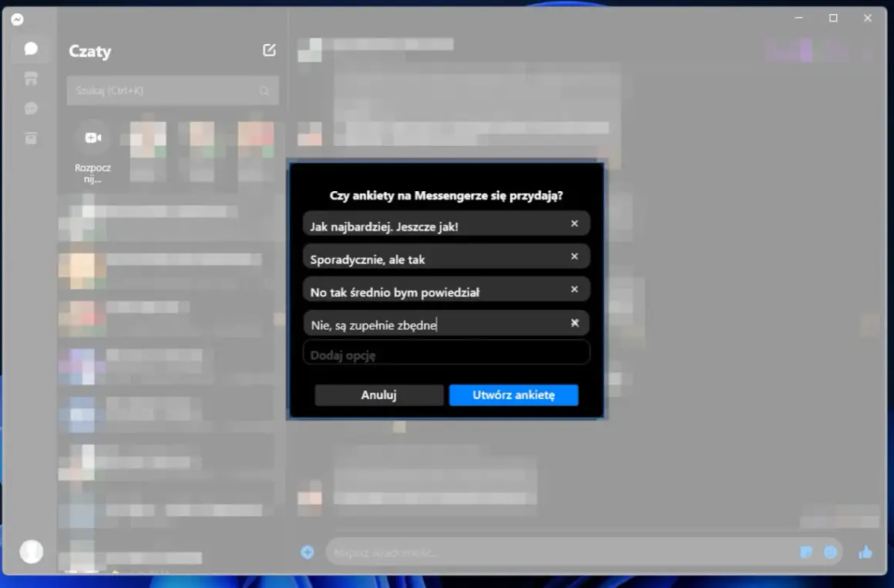
Task: Click the blue plus attachments icon
Action: click(308, 552)
